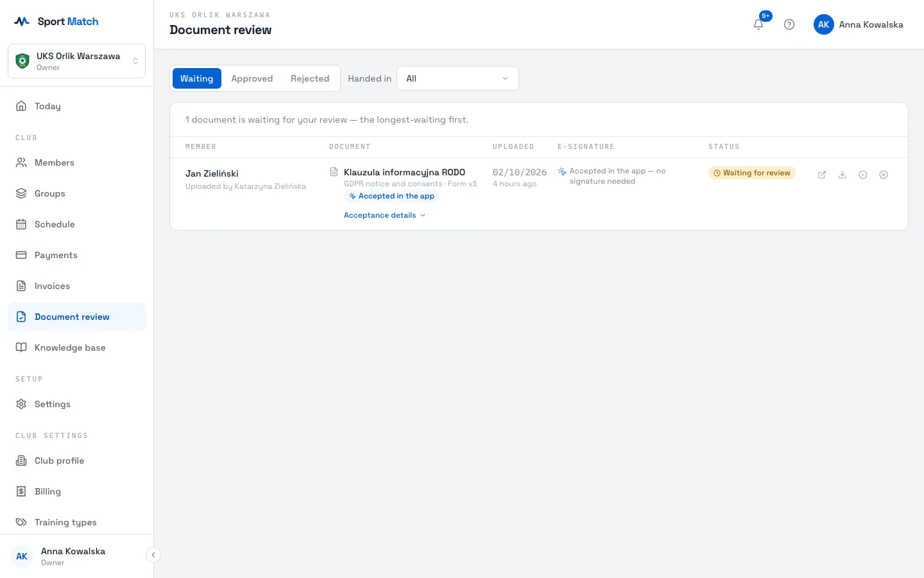Click the Schedule calendar icon in the sidebar
The image size is (924, 578).
[x=21, y=224]
